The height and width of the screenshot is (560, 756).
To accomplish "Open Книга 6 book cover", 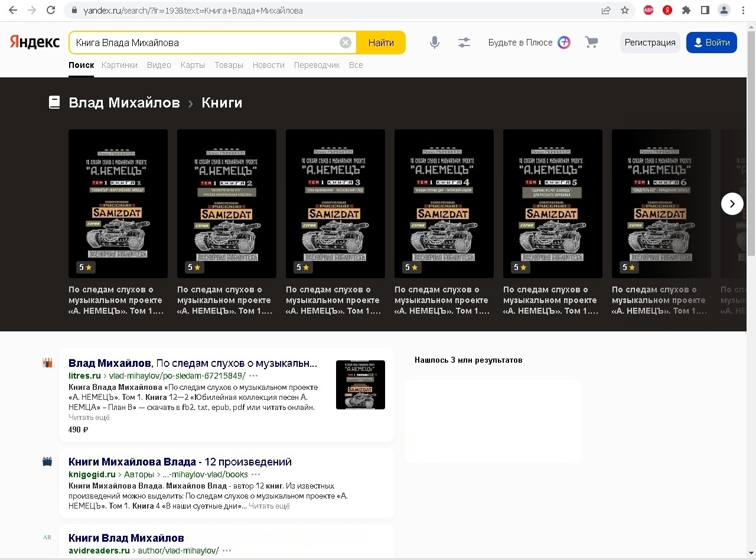I will (661, 204).
